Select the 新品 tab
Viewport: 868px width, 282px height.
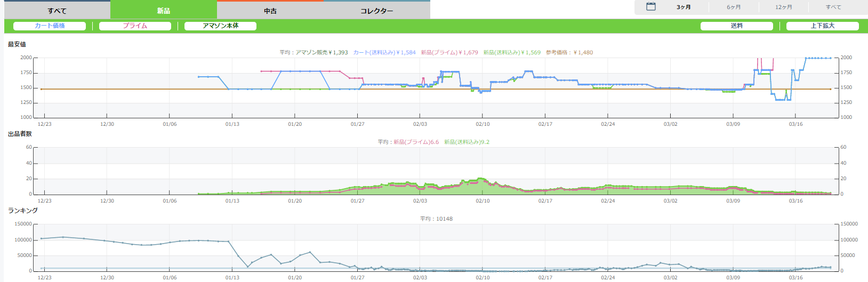point(164,11)
